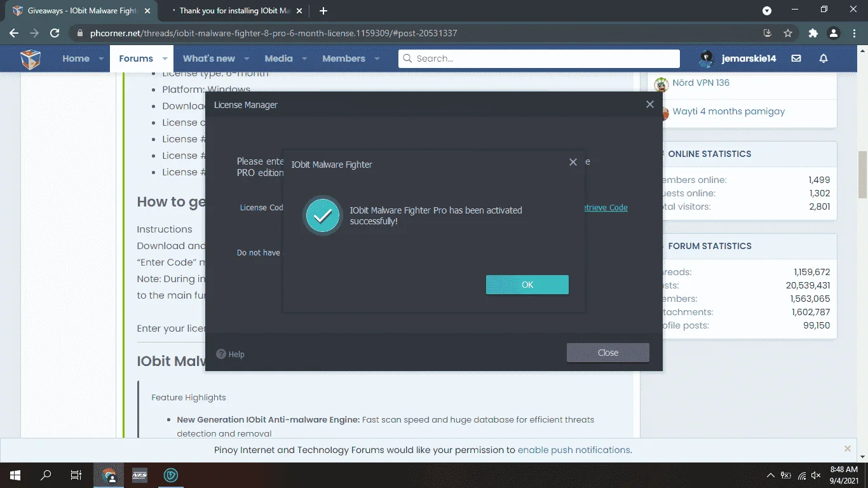
Task: Close the IObit Malware Fighter success dialog
Action: tap(573, 162)
